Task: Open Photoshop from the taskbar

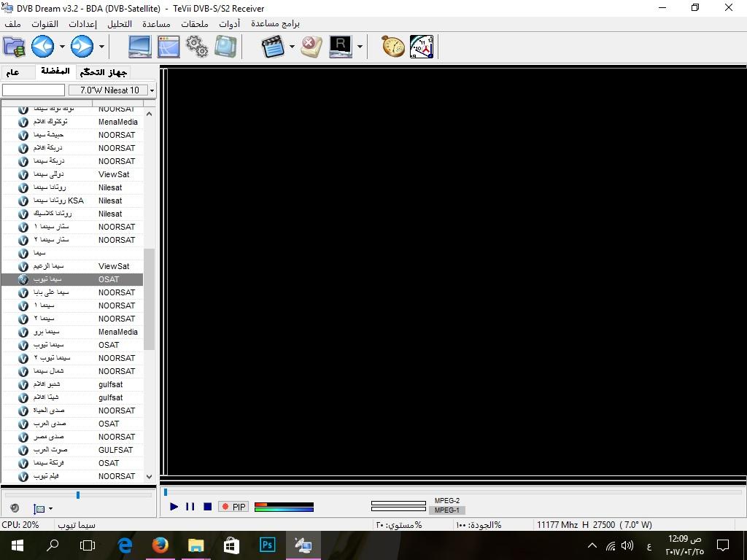Action: tap(267, 545)
